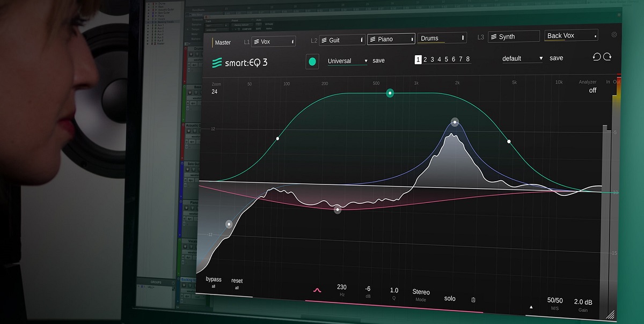Open the Guit track dropdown
644x324 pixels.
point(342,40)
